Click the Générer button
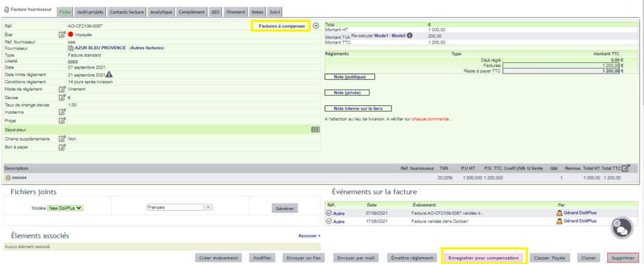 [285, 208]
